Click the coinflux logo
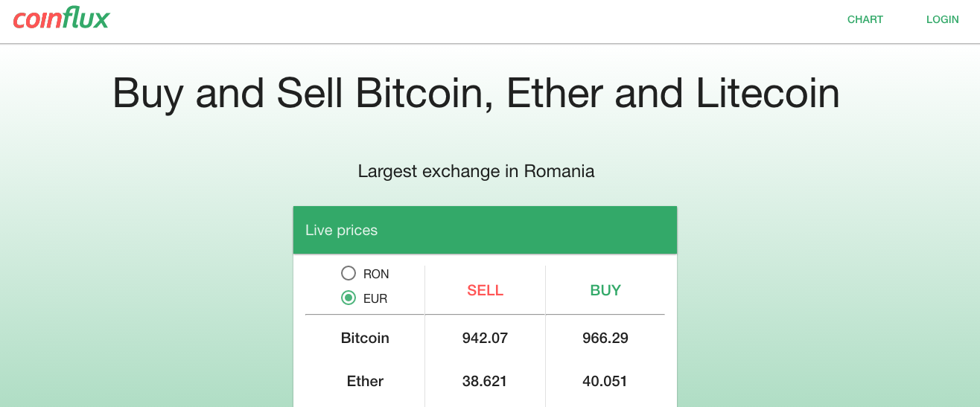This screenshot has width=980, height=407. (61, 19)
